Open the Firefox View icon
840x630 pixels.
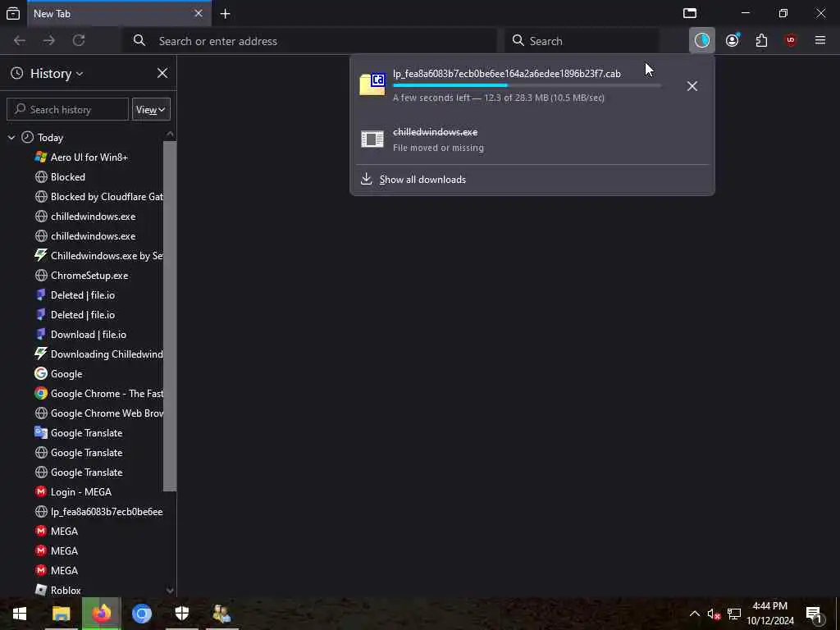pos(13,13)
